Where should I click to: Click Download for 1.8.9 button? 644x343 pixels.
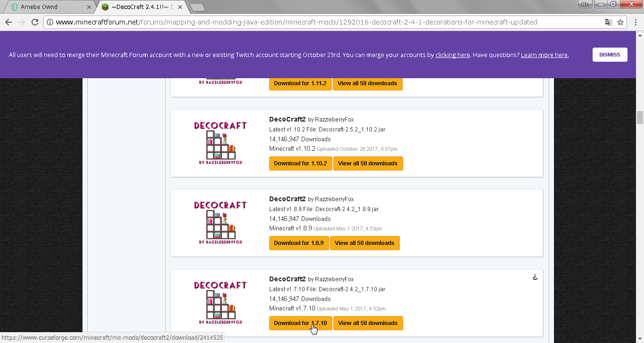pyautogui.click(x=299, y=243)
